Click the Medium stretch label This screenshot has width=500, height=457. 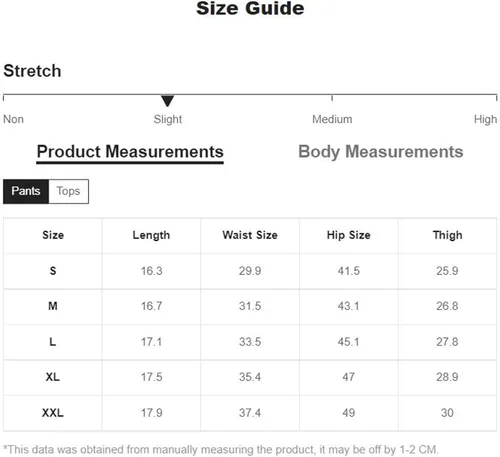click(332, 119)
